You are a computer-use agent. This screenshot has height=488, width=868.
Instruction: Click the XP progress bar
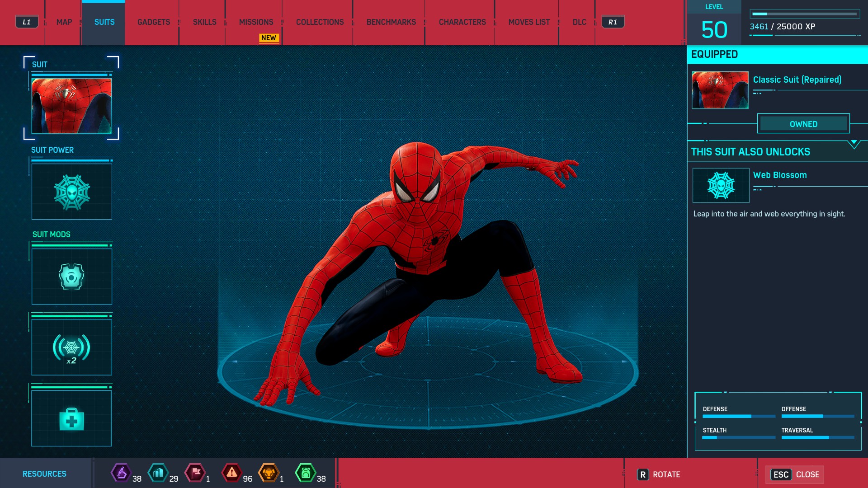(805, 14)
